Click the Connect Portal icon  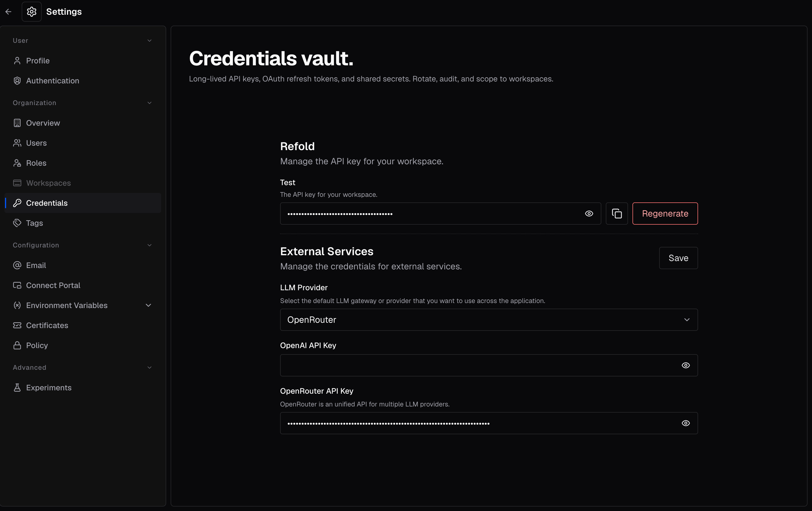pos(17,285)
